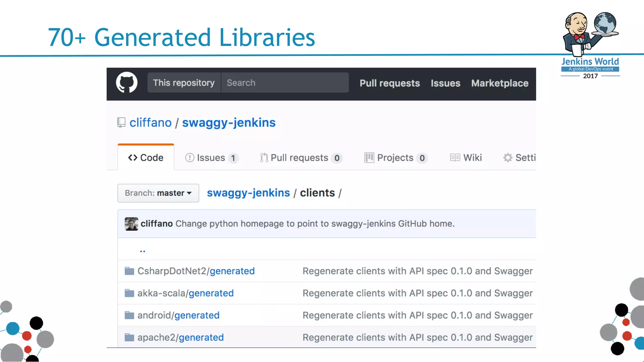
Task: Click the Projects count badge 0
Action: [422, 158]
